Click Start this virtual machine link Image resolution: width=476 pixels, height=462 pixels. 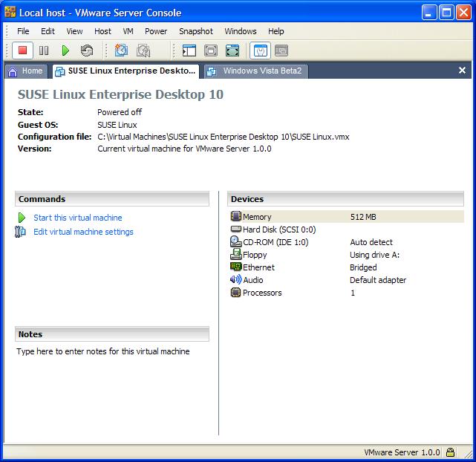click(78, 218)
